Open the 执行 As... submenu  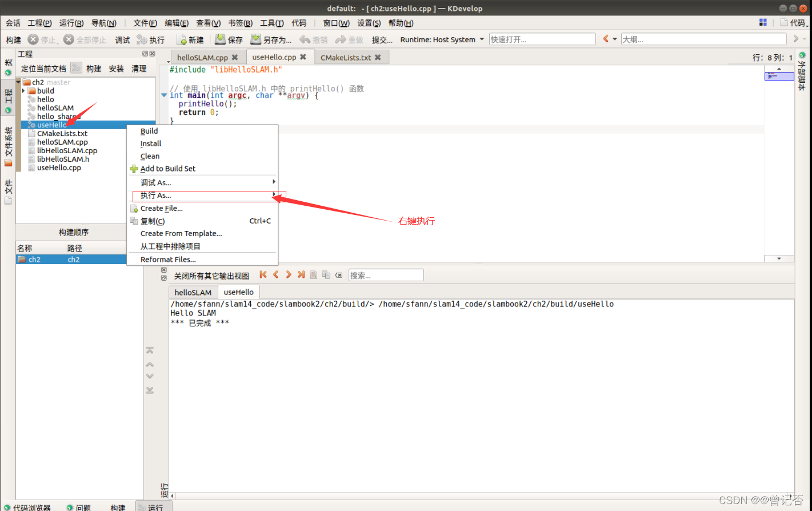click(202, 195)
